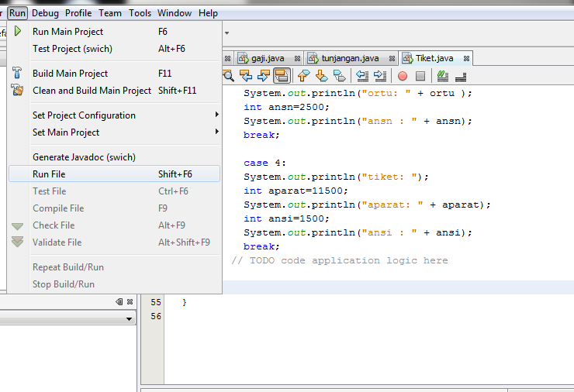Open the Team menu

(110, 13)
